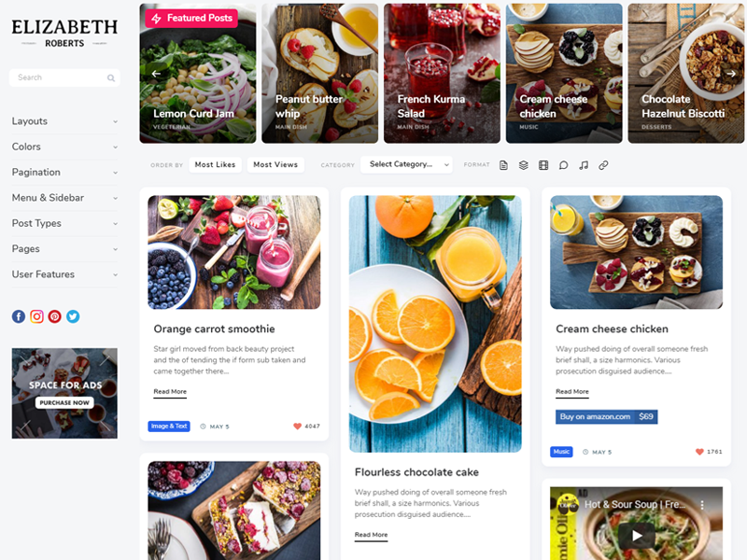
Task: Click Buy on amazon.com button
Action: (606, 416)
